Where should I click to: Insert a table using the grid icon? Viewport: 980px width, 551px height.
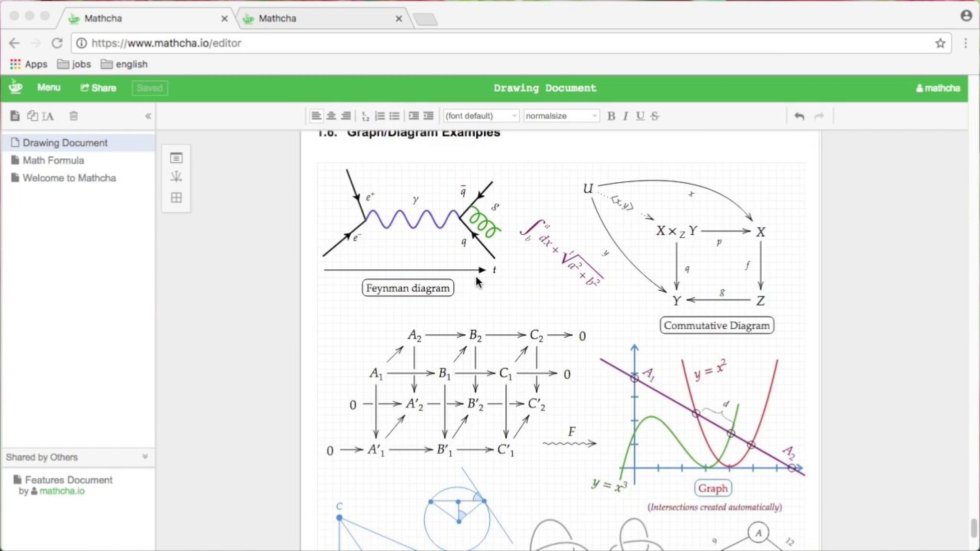pyautogui.click(x=177, y=198)
